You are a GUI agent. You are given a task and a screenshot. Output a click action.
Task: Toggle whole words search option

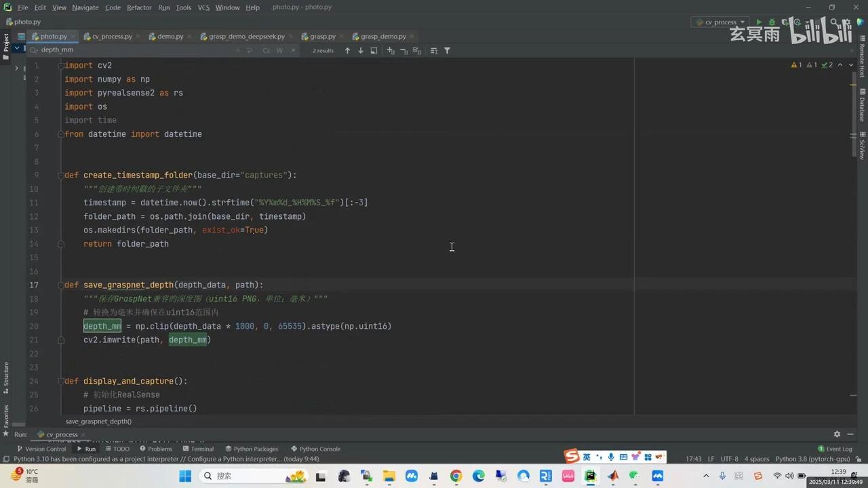(279, 50)
